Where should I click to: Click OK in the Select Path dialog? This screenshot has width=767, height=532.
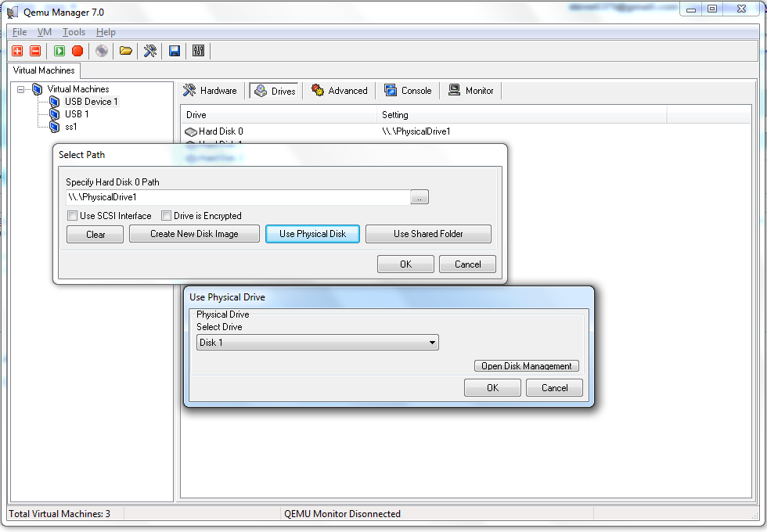405,264
